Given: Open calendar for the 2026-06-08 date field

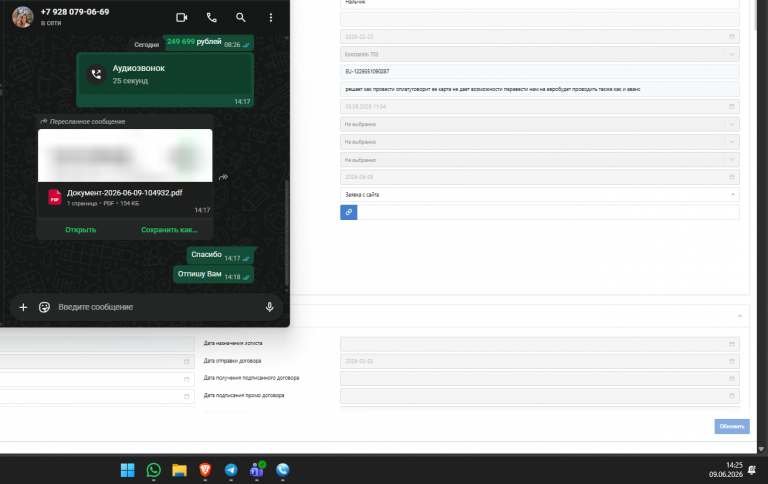Looking at the screenshot, I should click(x=731, y=177).
